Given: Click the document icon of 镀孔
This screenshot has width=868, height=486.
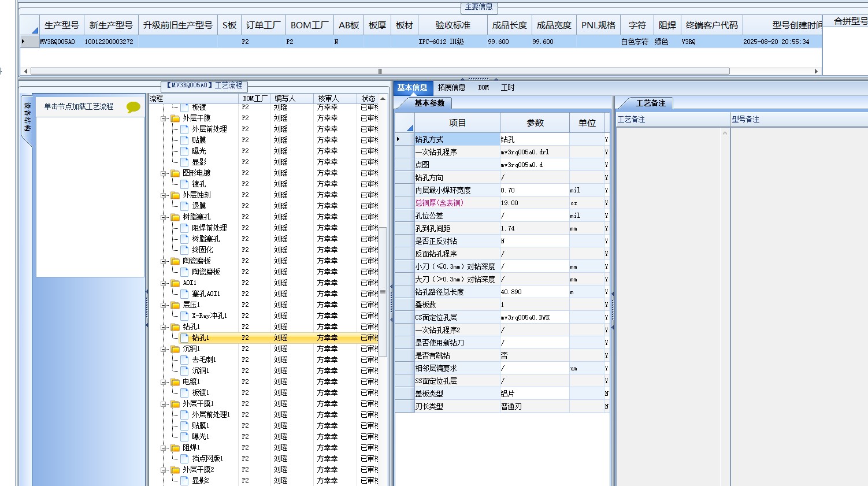Looking at the screenshot, I should [x=184, y=184].
